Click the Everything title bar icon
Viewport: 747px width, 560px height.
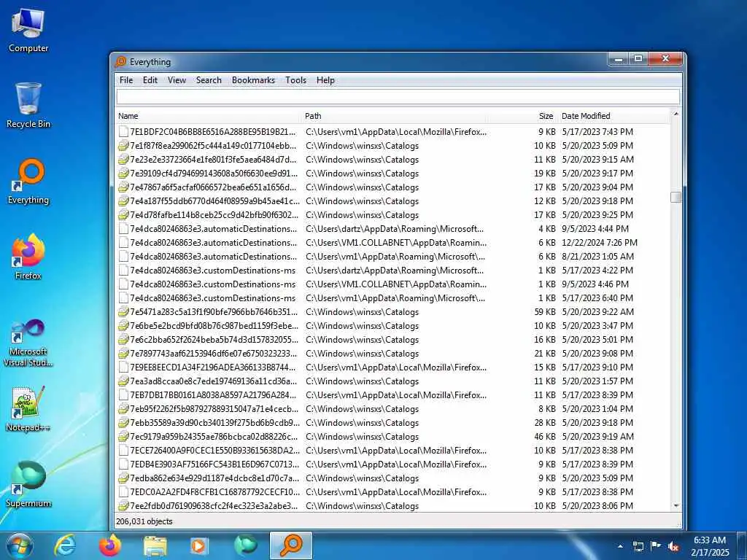point(121,61)
